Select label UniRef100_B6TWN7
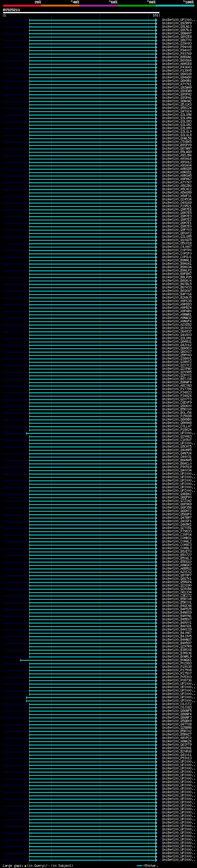This screenshot has width=197, height=868. coord(177,149)
